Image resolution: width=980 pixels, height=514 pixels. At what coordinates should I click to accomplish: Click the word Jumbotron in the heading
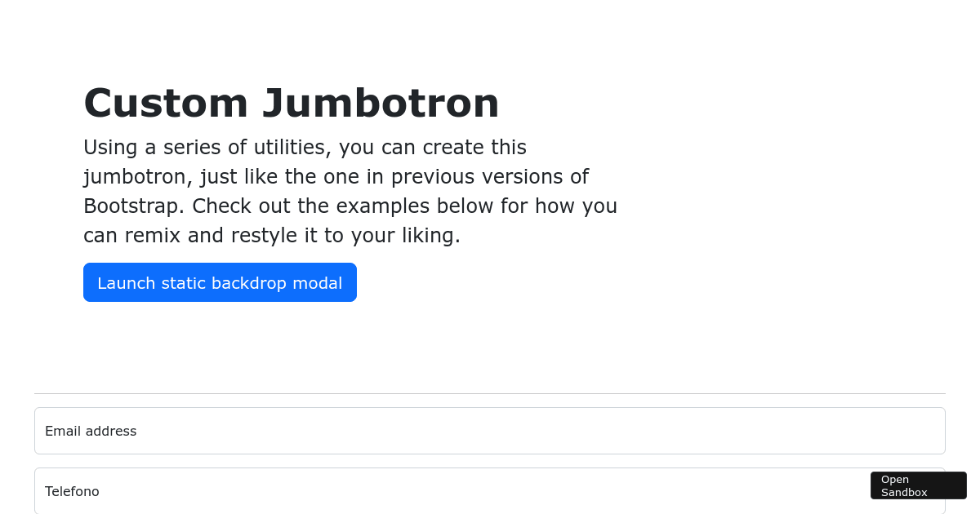384,103
